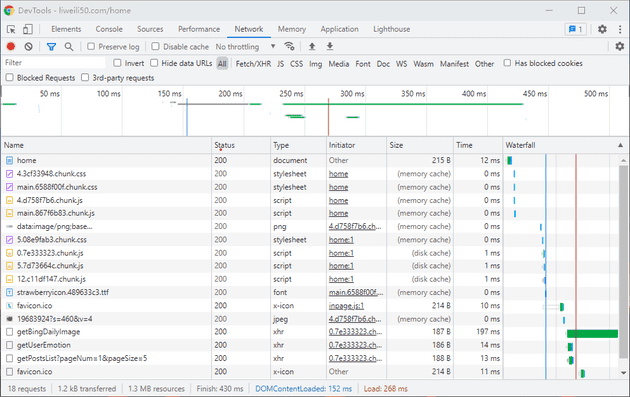Click the Filter text input field
Image resolution: width=630 pixels, height=397 pixels.
click(54, 63)
